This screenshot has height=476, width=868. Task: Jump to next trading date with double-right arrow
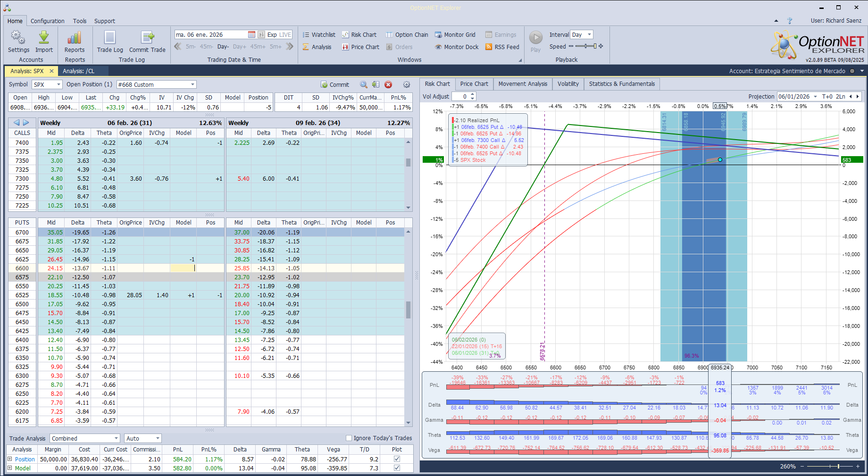[x=289, y=46]
